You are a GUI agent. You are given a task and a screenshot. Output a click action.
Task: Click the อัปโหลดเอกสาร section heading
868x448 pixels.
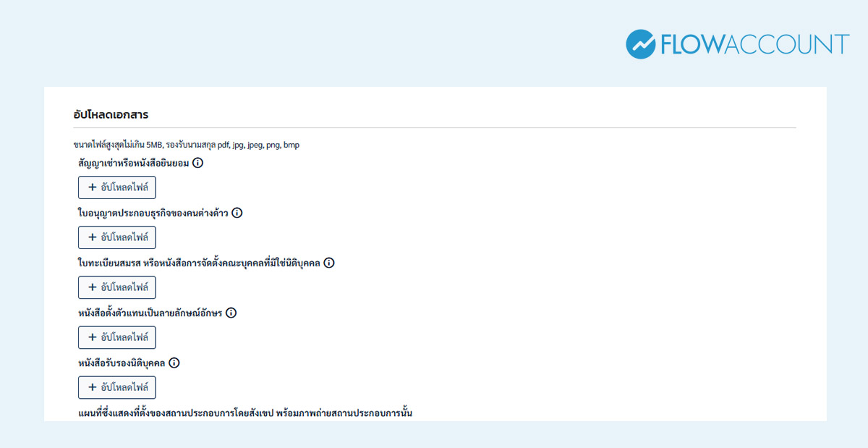tap(111, 114)
